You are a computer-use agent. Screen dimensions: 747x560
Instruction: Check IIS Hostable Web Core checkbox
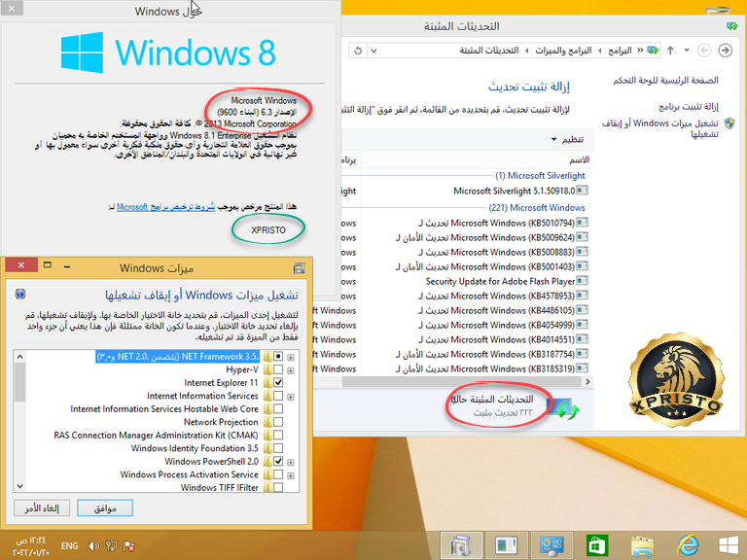tap(278, 408)
